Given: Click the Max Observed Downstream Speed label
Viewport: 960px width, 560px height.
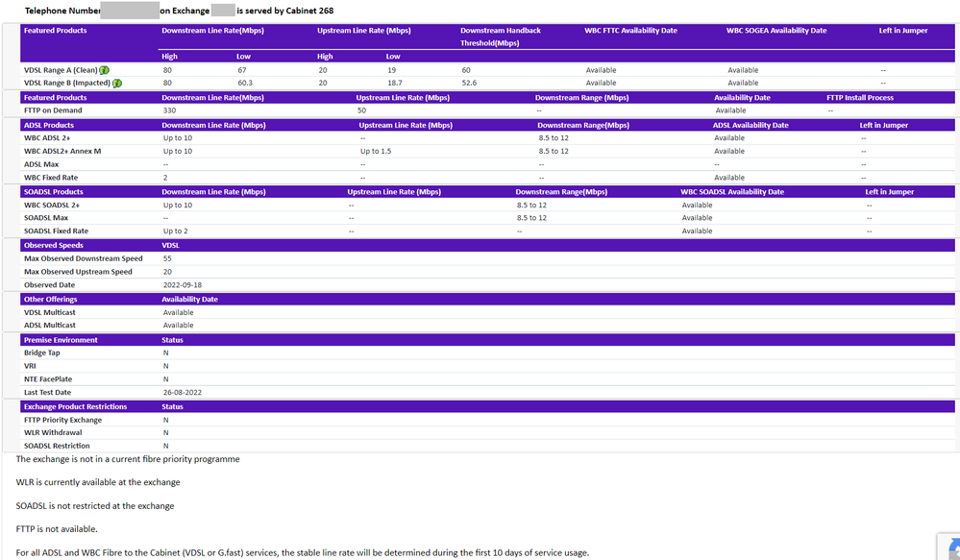Looking at the screenshot, I should pos(84,258).
